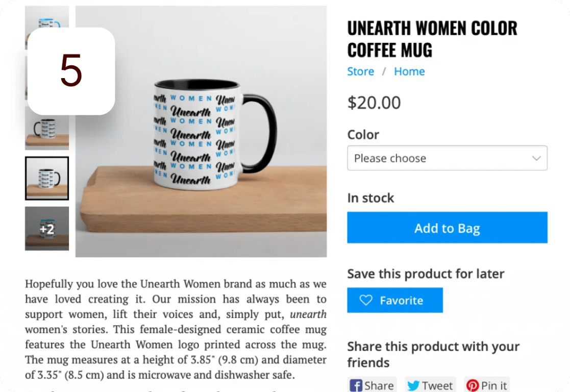Click the Unearth Women Color Coffee Mug title
The width and height of the screenshot is (570, 392).
point(432,39)
